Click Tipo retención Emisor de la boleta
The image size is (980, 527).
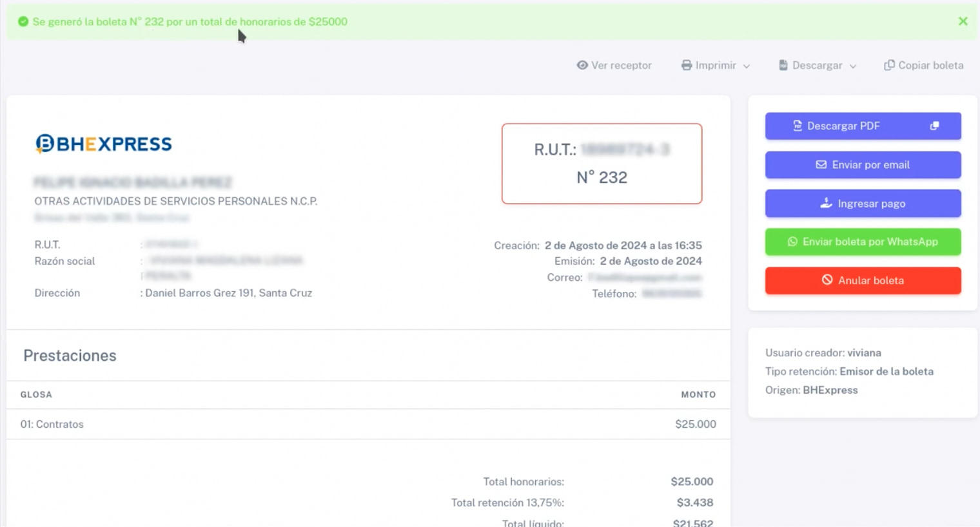click(x=849, y=371)
